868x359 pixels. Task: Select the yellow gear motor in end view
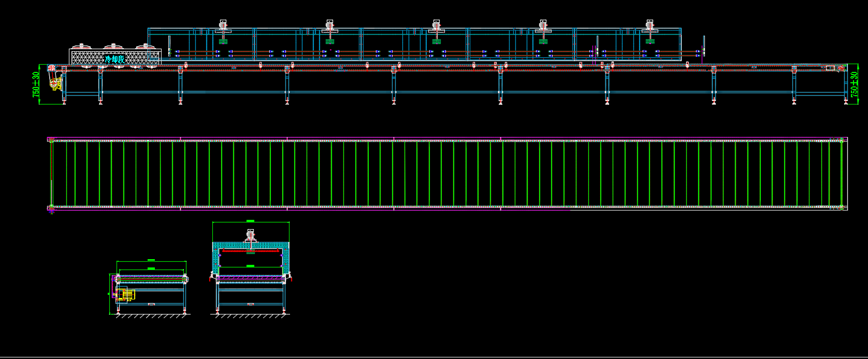(127, 294)
